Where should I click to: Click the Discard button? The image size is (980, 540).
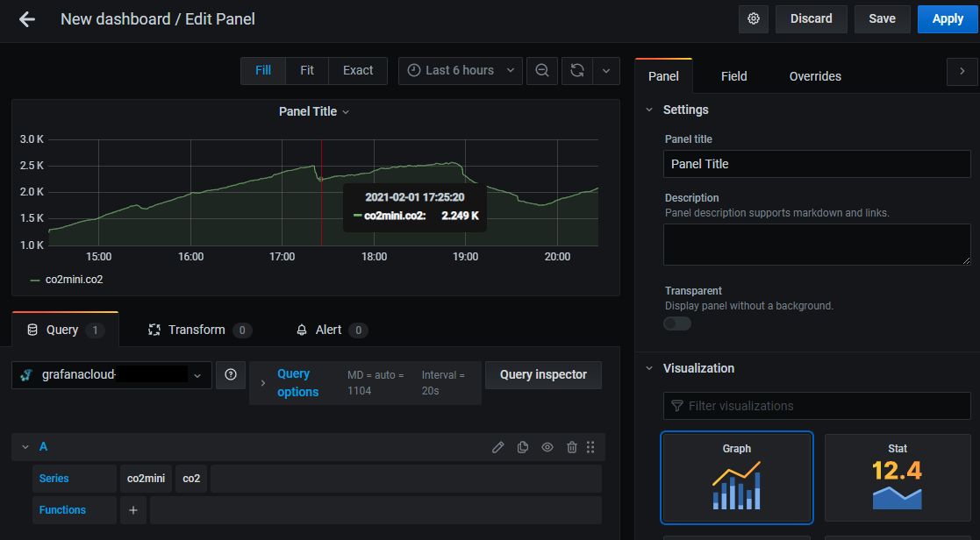[811, 18]
